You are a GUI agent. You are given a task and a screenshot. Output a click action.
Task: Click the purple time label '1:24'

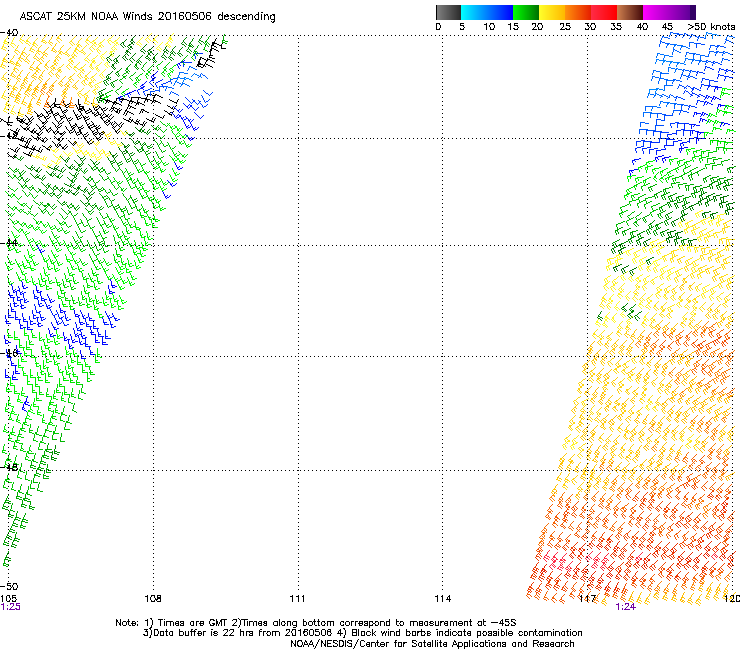coord(626,607)
